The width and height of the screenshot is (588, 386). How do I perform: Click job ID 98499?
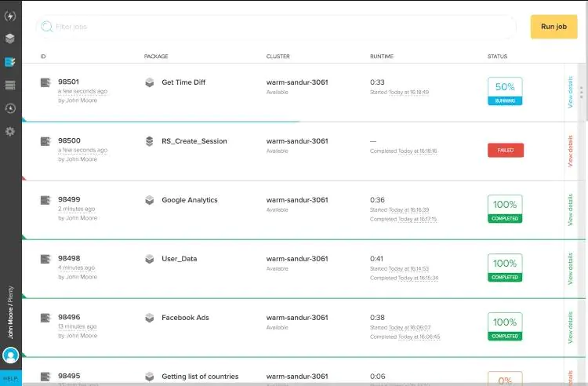(69, 199)
